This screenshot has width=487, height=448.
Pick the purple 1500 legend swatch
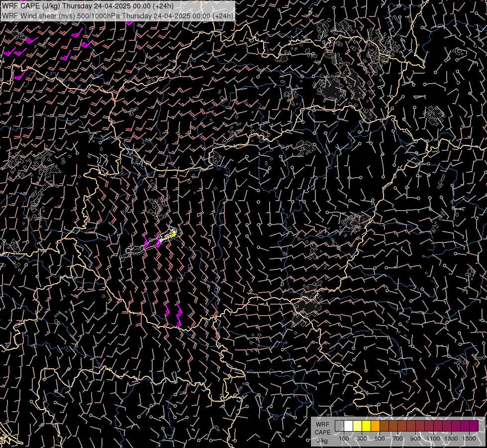click(x=474, y=426)
